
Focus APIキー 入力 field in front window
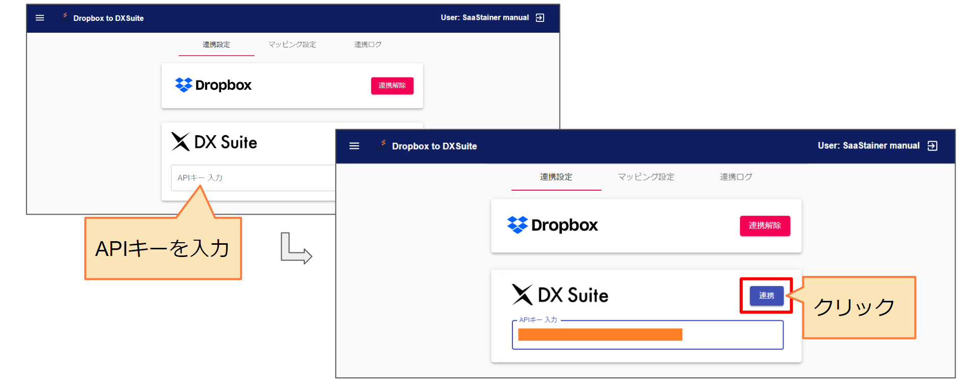click(x=648, y=334)
